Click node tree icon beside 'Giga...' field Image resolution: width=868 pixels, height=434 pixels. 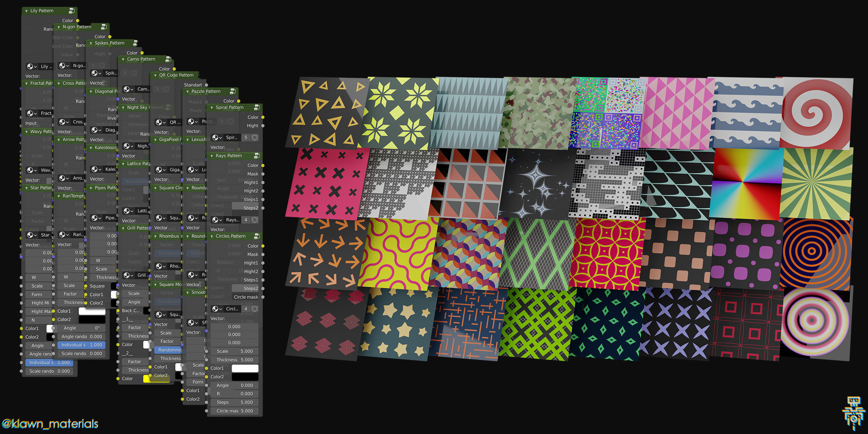tap(160, 170)
